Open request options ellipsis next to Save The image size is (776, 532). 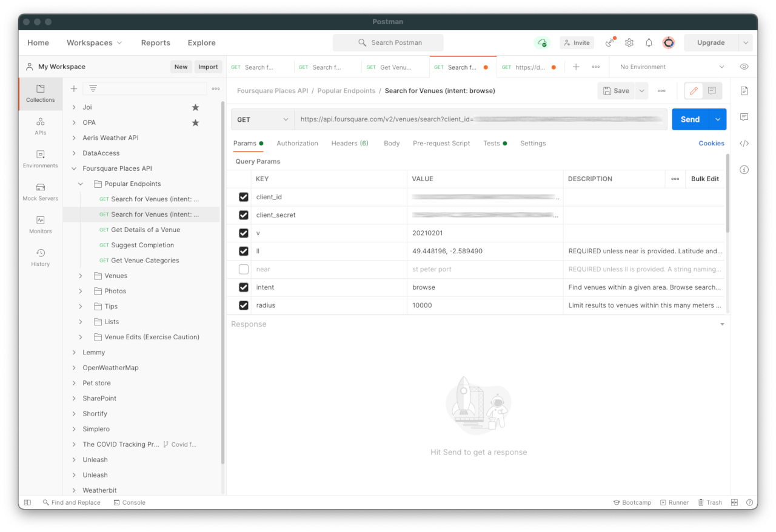pyautogui.click(x=661, y=91)
